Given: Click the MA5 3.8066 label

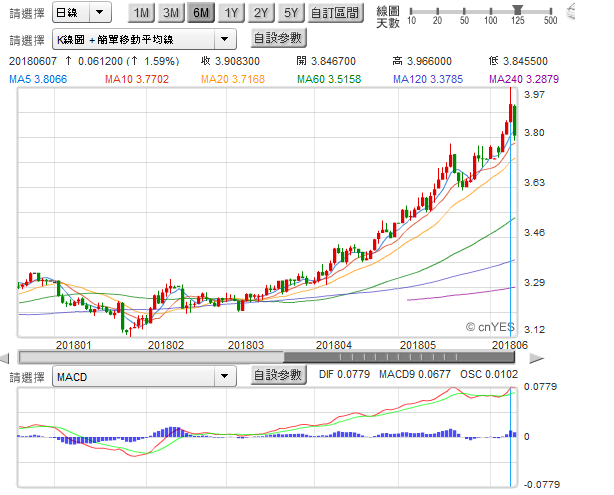Looking at the screenshot, I should pos(38,79).
